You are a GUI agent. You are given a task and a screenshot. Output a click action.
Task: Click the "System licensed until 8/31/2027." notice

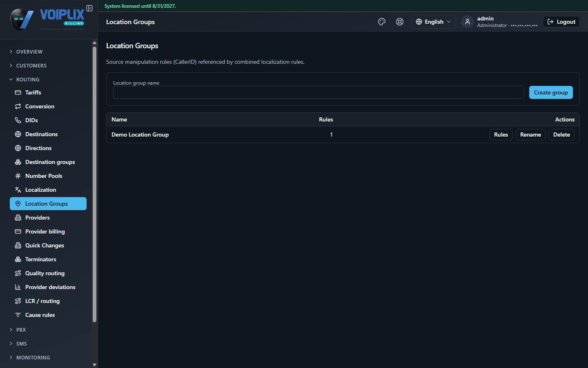pyautogui.click(x=140, y=6)
